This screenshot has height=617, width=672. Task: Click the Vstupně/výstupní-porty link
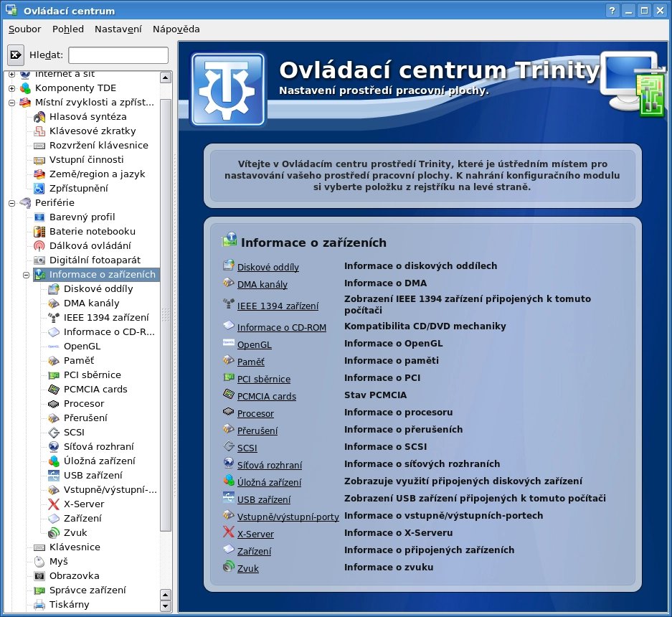[288, 517]
